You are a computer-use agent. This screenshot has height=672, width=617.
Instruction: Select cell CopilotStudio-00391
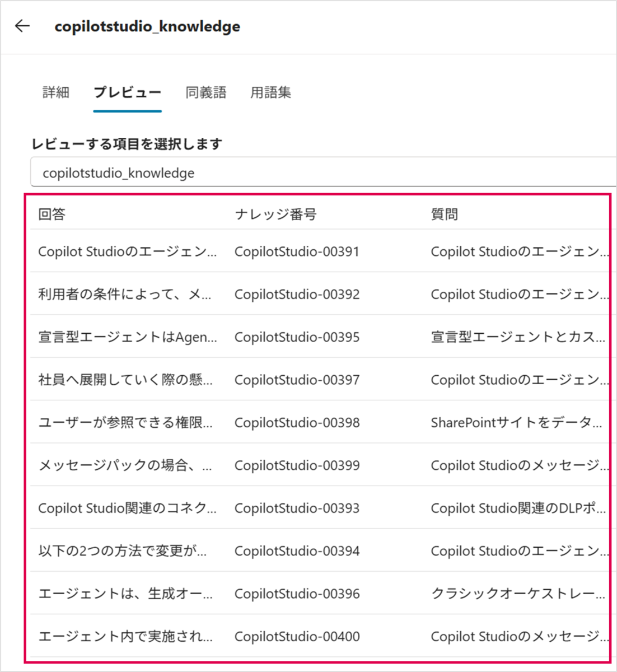[x=297, y=251]
